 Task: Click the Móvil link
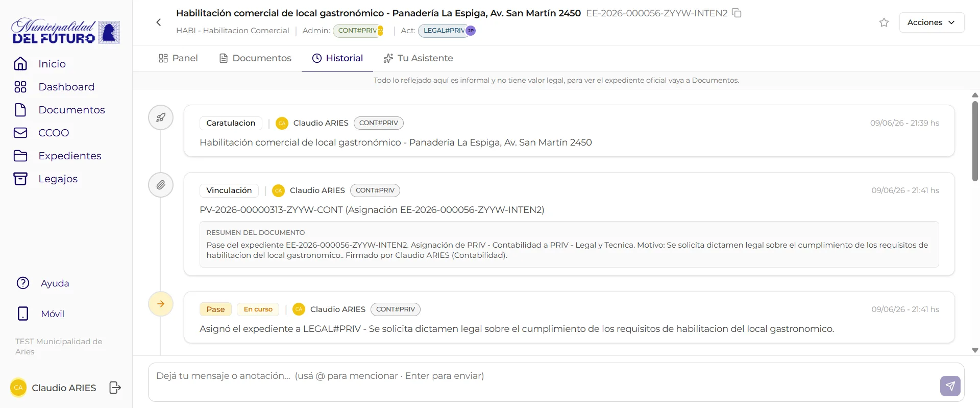(x=53, y=314)
